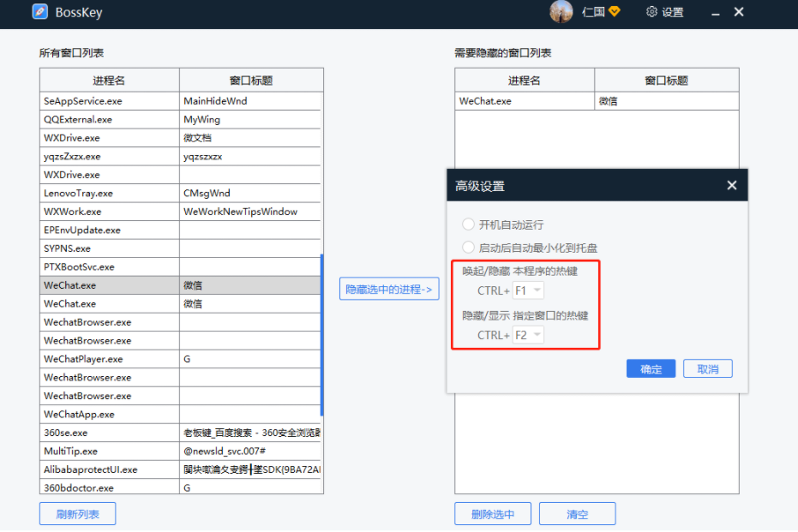The image size is (798, 532).
Task: Select MultiTip.exe row
Action: pyautogui.click(x=180, y=451)
